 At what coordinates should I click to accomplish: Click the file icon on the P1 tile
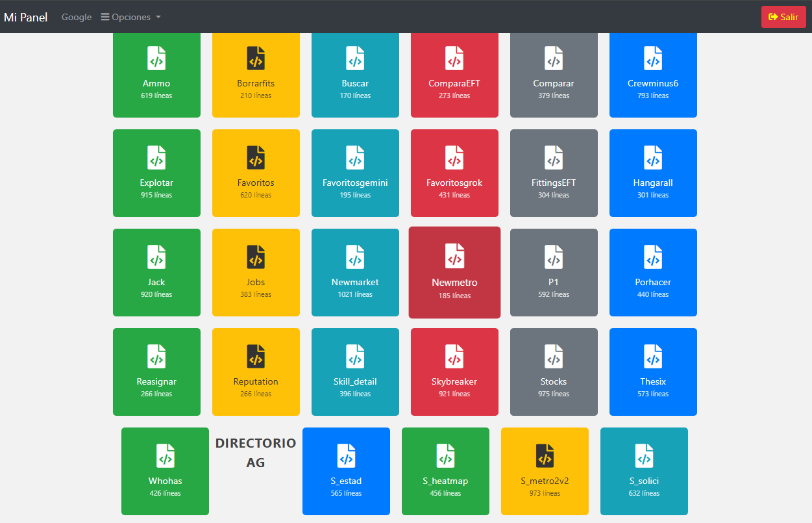tap(554, 257)
